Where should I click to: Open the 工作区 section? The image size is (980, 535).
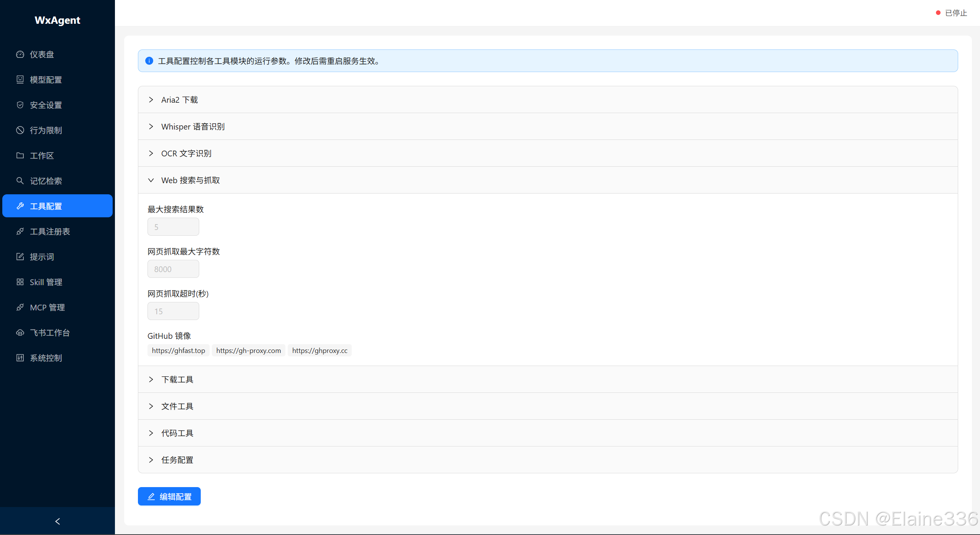click(57, 156)
